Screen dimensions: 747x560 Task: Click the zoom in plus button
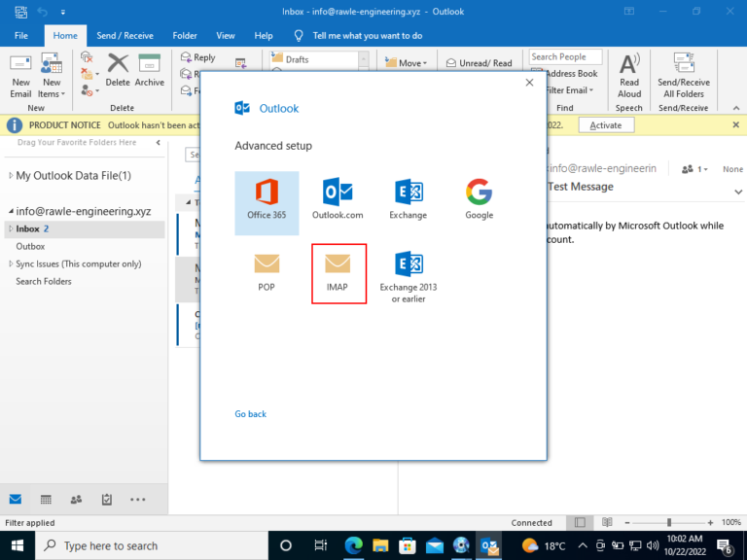coord(710,522)
